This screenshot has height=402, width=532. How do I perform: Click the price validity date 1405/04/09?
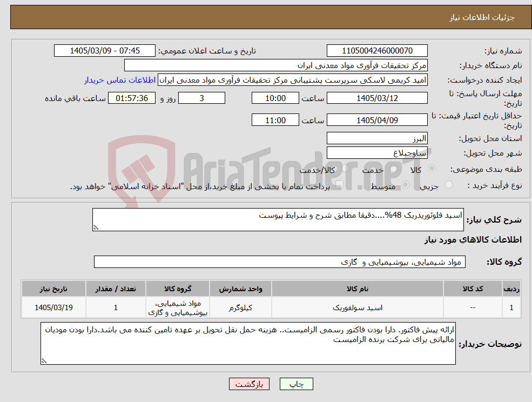point(377,120)
